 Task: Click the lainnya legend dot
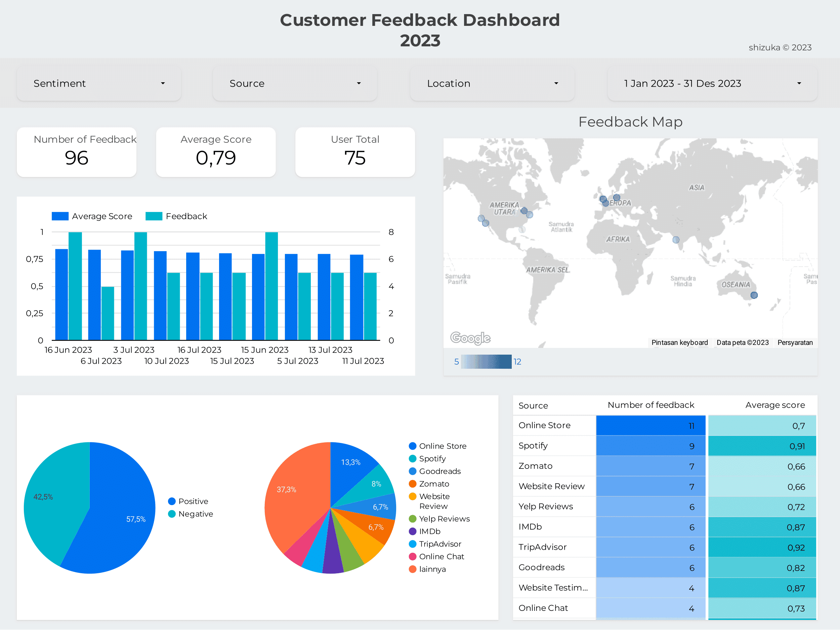pyautogui.click(x=412, y=569)
